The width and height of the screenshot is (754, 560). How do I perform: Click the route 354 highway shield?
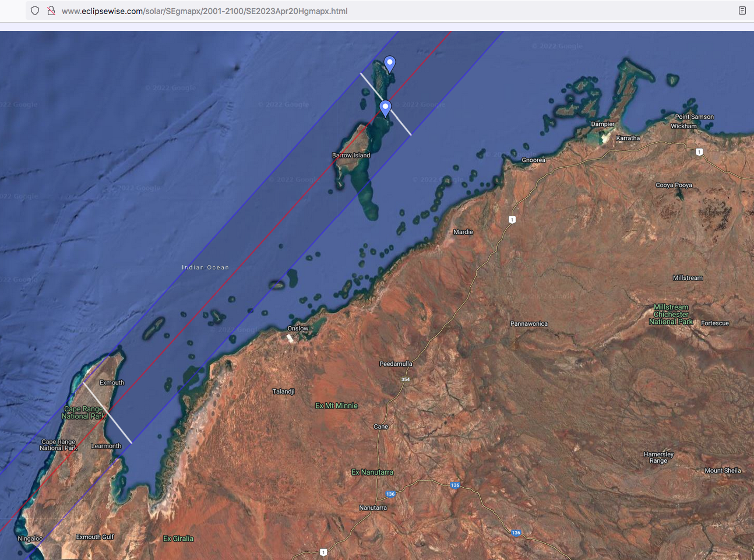[x=406, y=379]
